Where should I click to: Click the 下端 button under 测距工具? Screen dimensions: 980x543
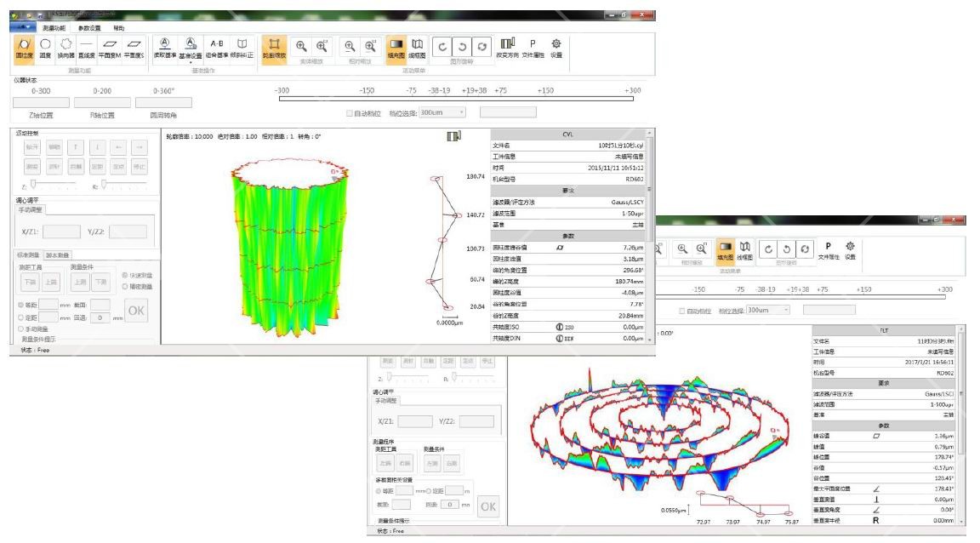tap(31, 282)
